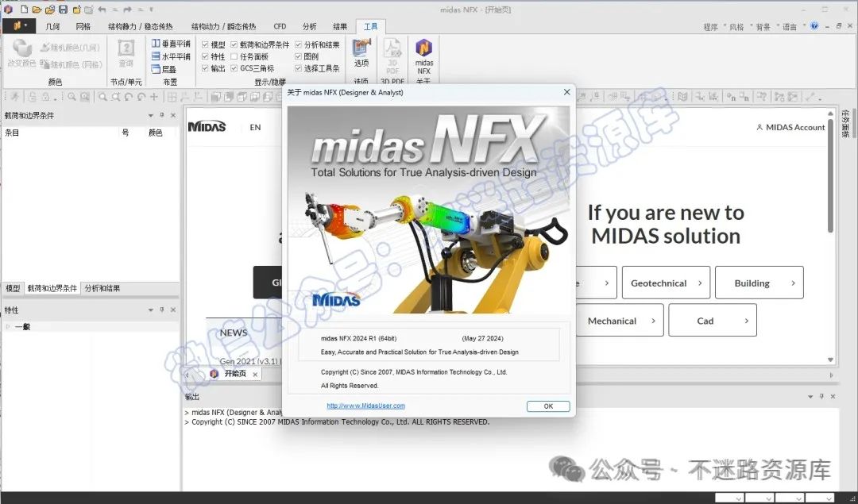
Task: Toggle the 载荷和边界条件 checkbox in ribbon
Action: (234, 44)
